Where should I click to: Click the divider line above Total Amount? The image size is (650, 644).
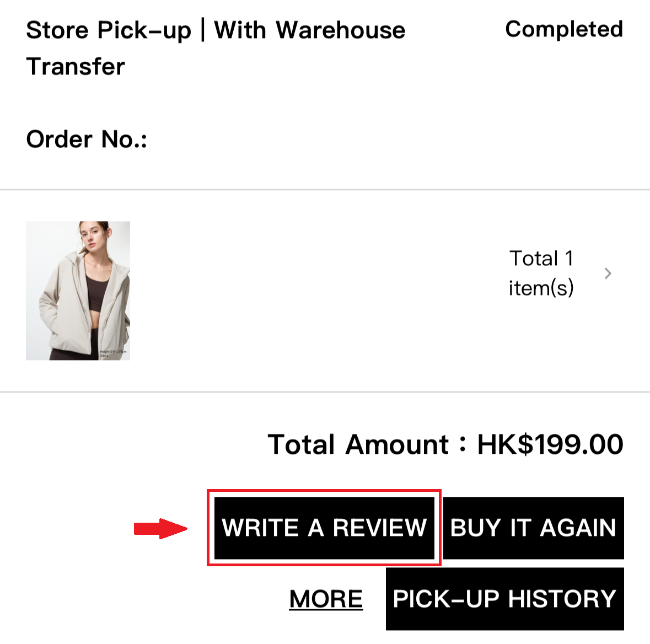click(x=325, y=392)
